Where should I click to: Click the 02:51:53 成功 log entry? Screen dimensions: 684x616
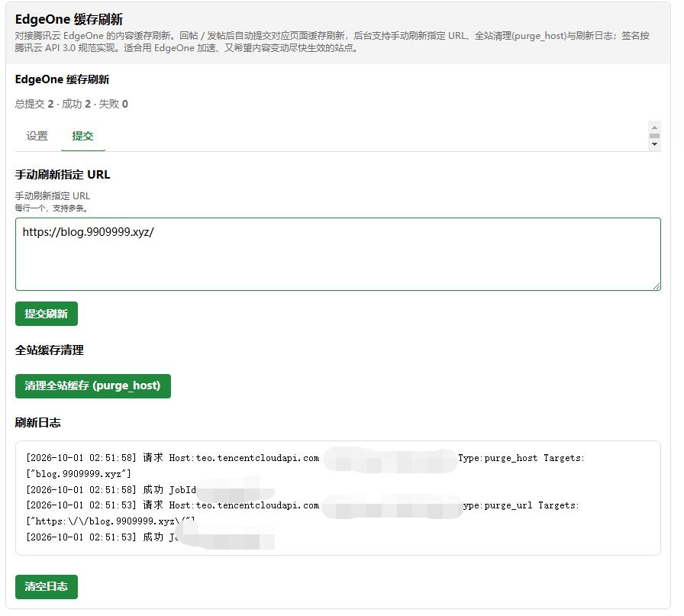(x=102, y=537)
